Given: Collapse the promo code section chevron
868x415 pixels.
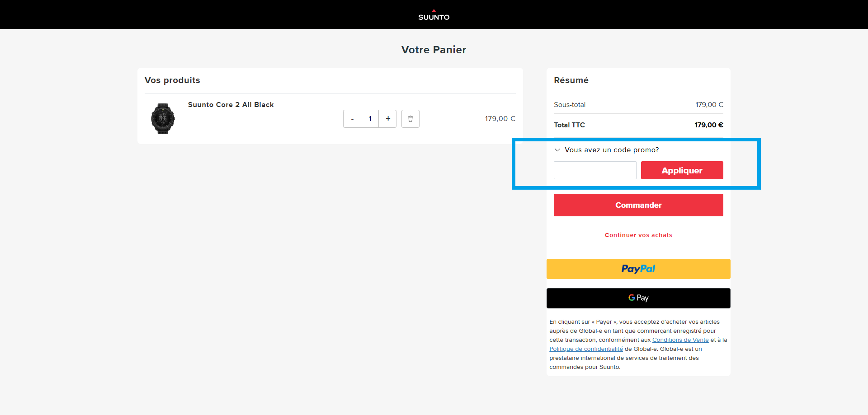Looking at the screenshot, I should pos(557,150).
